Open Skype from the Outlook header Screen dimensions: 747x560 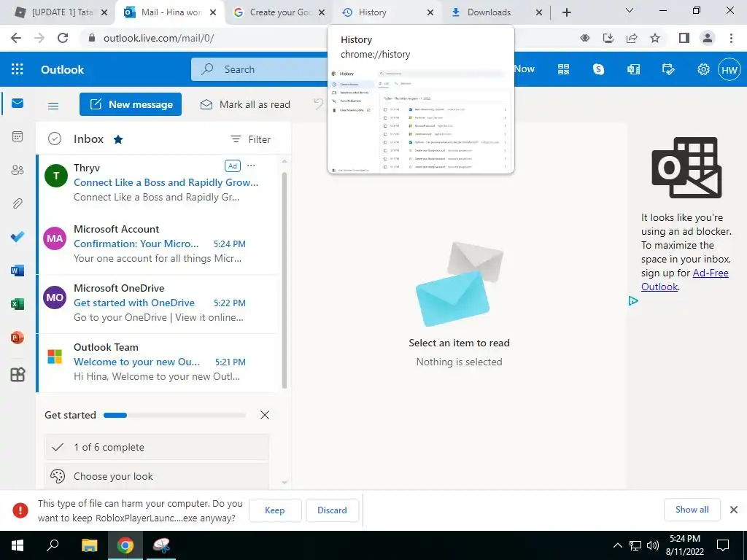tap(598, 69)
